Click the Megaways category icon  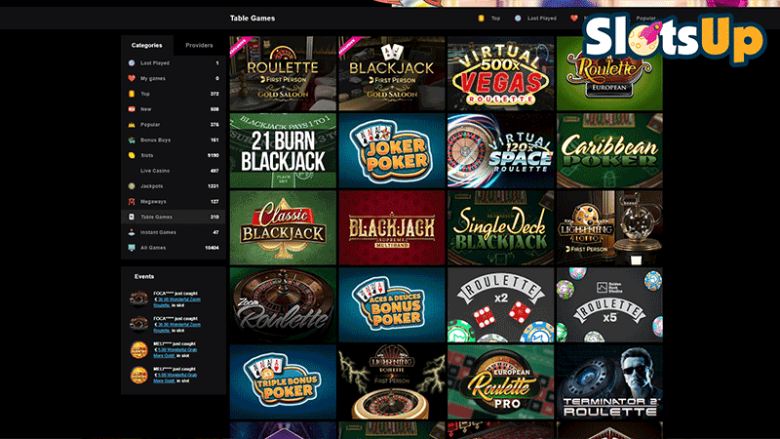coord(131,201)
